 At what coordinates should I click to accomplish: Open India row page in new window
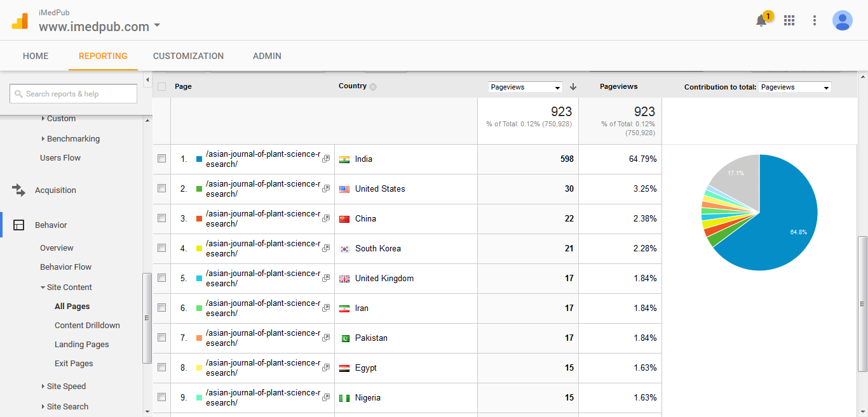pos(326,159)
